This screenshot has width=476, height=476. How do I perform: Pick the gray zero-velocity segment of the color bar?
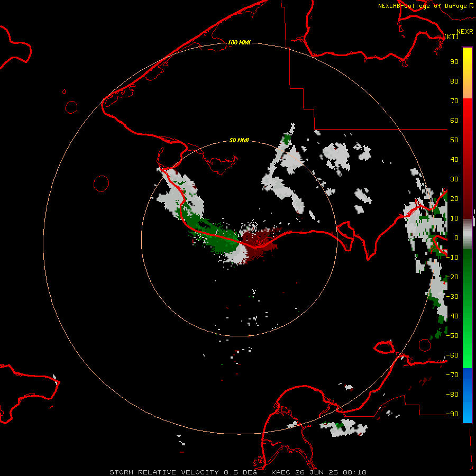pyautogui.click(x=467, y=234)
